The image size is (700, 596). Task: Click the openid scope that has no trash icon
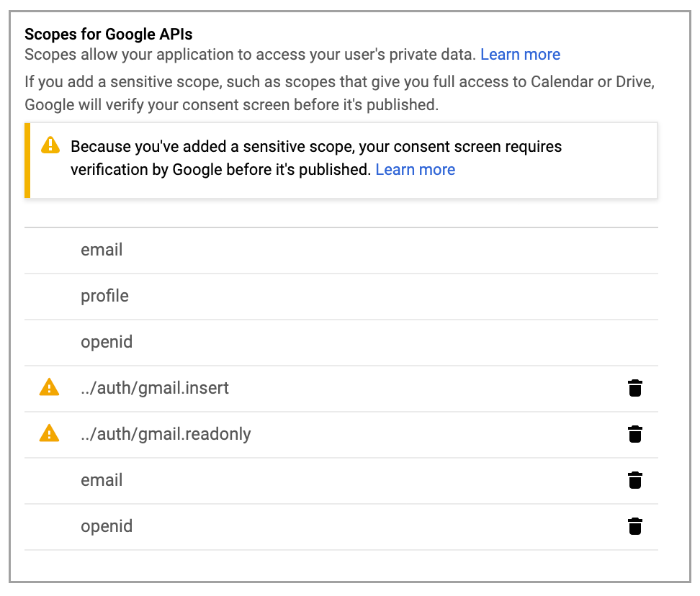pyautogui.click(x=107, y=342)
